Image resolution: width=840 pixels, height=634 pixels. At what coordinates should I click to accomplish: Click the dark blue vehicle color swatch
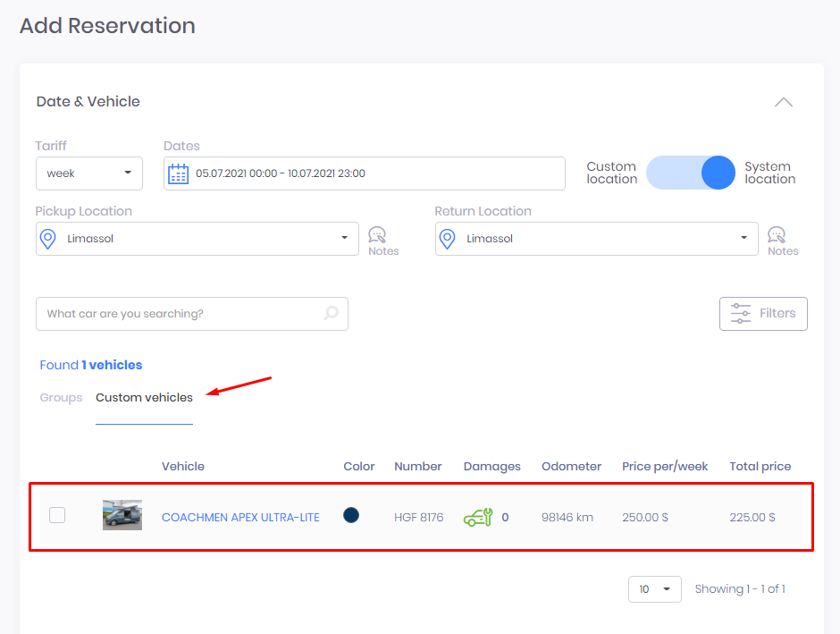click(x=351, y=515)
